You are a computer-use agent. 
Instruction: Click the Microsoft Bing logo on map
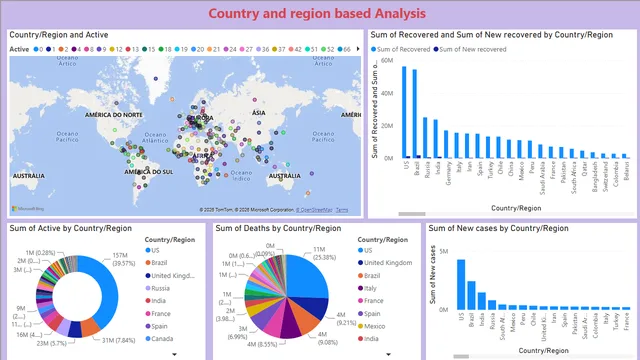(28, 209)
